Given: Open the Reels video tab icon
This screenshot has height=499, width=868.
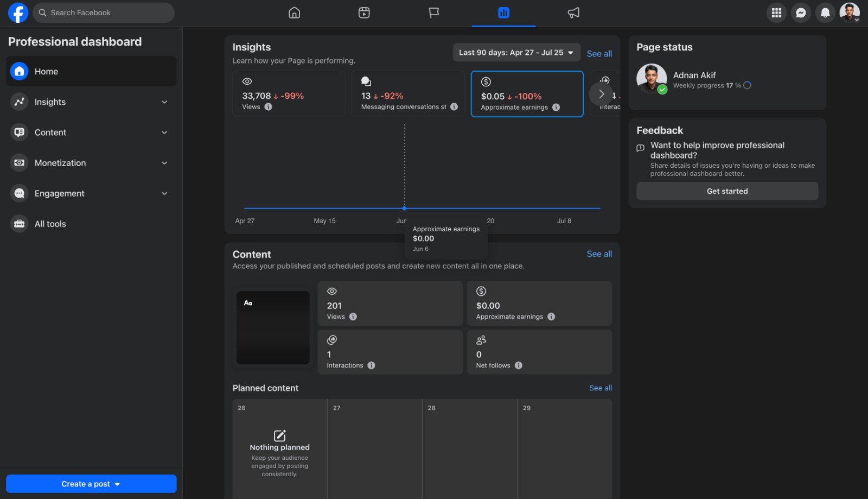Looking at the screenshot, I should pyautogui.click(x=364, y=12).
